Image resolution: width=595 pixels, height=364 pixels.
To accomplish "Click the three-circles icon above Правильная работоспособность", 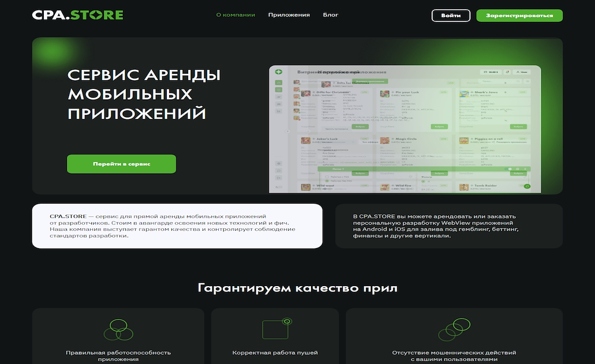I will [118, 329].
